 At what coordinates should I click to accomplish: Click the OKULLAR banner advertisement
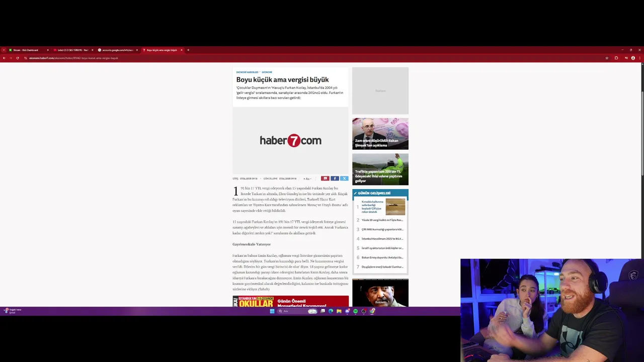[x=290, y=302]
